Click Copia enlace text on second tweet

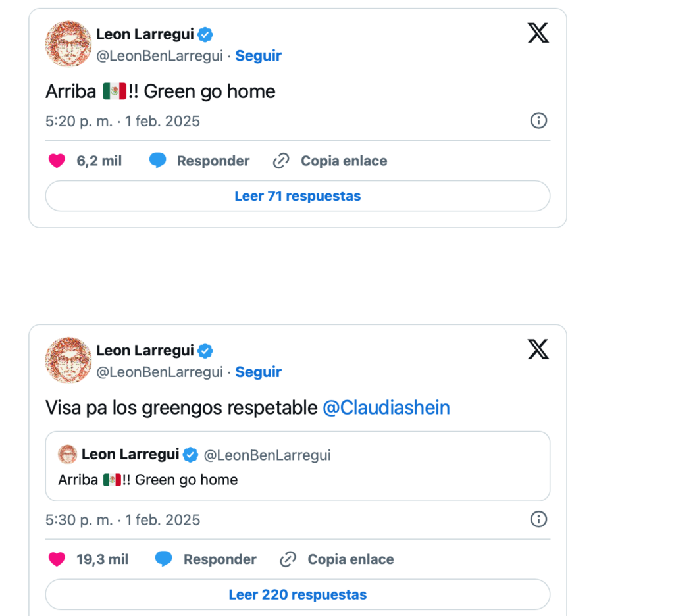(351, 559)
